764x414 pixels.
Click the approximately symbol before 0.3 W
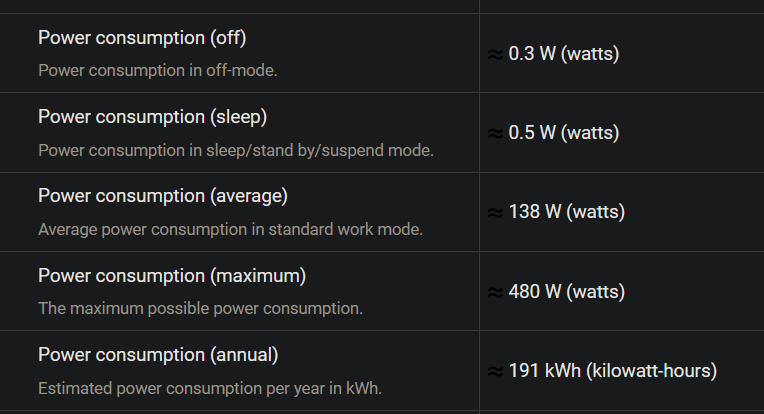click(496, 55)
